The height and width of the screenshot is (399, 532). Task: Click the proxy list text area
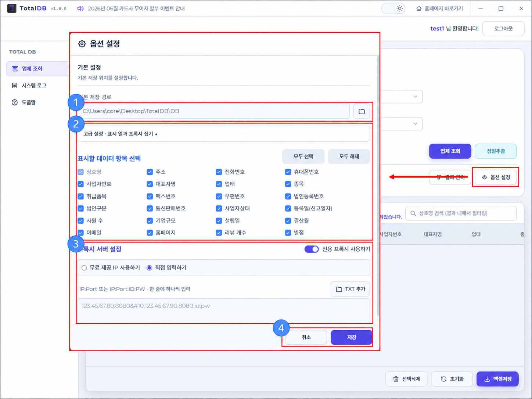coord(223,311)
